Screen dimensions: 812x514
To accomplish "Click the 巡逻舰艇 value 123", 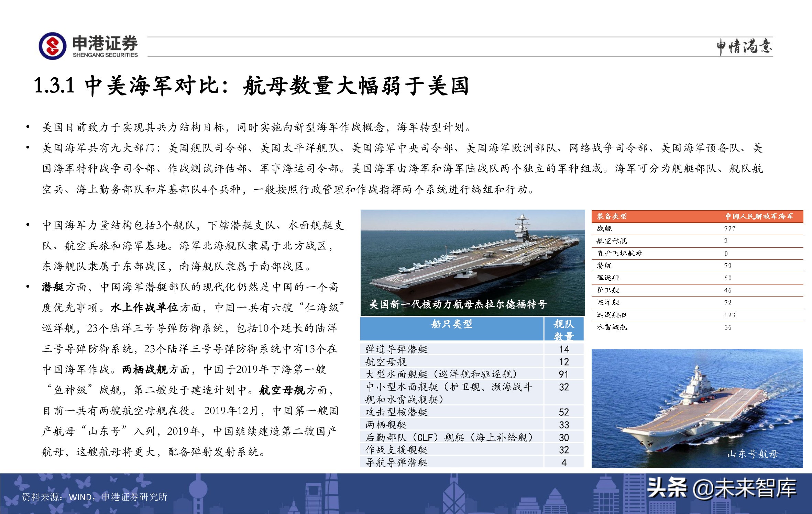I will tap(729, 315).
